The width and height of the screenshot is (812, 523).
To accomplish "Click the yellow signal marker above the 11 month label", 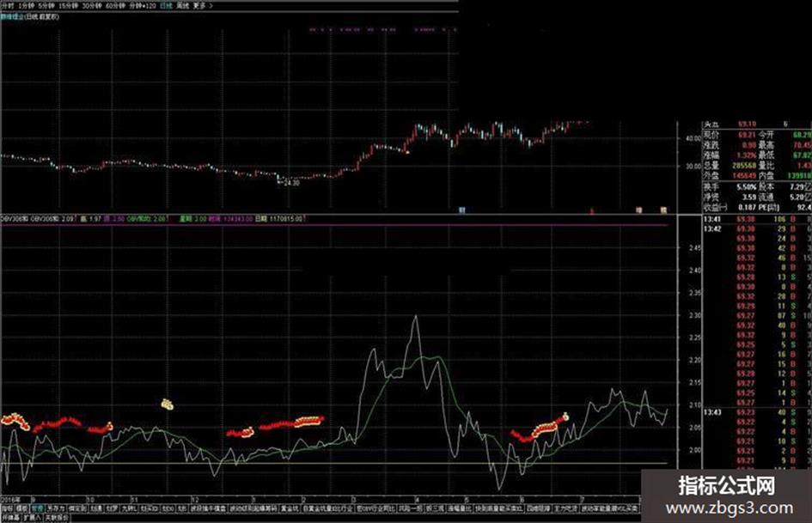I will point(167,404).
